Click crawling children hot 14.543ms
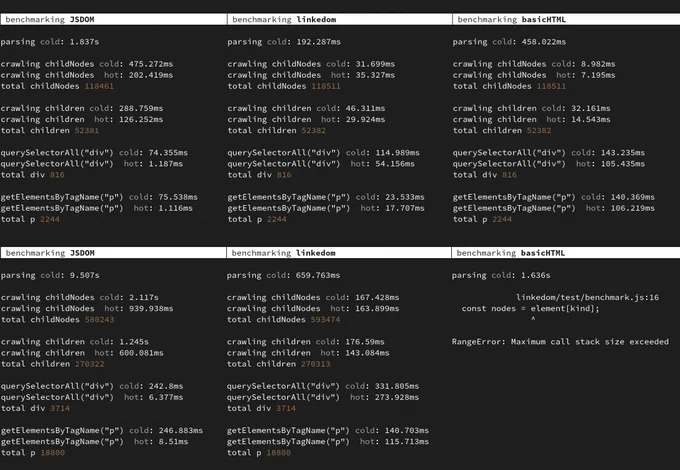680x470 pixels. [x=591, y=120]
